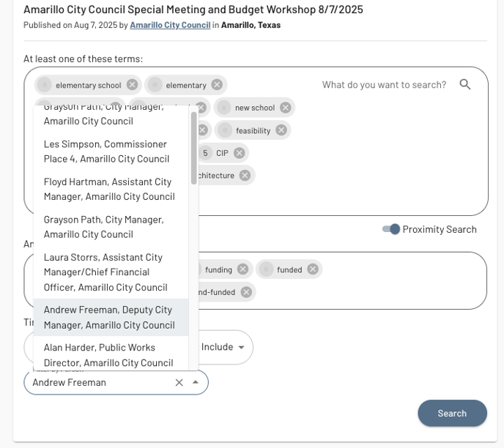
Task: Open the Include dropdown
Action: tap(223, 347)
